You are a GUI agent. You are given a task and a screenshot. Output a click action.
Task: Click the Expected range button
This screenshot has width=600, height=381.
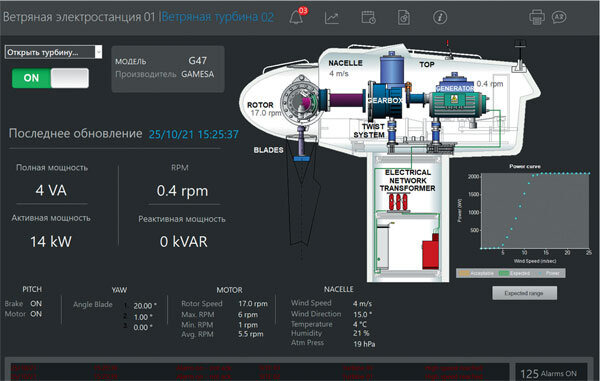pos(524,293)
